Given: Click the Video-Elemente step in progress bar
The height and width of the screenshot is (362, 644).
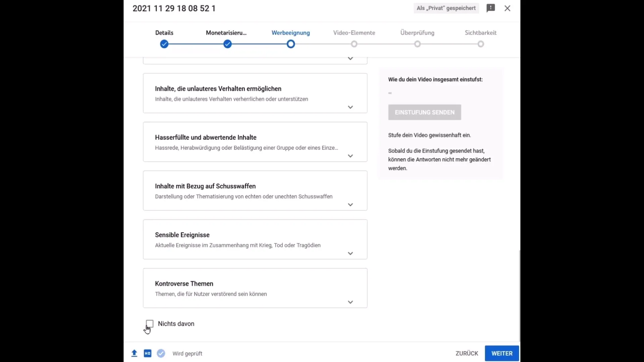Looking at the screenshot, I should point(354,44).
